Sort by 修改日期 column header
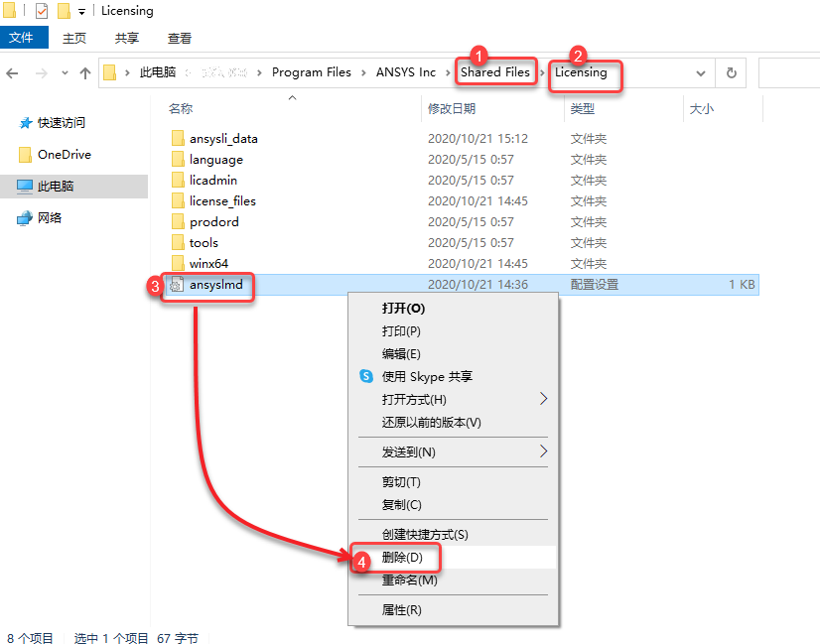The image size is (820, 644). coord(452,109)
